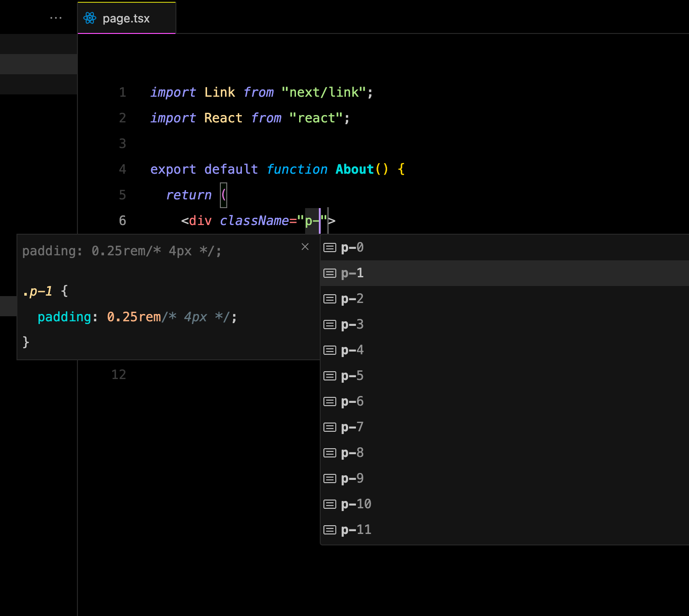Viewport: 689px width, 616px height.
Task: Click the icon beside p-3 suggestion
Action: pos(330,324)
